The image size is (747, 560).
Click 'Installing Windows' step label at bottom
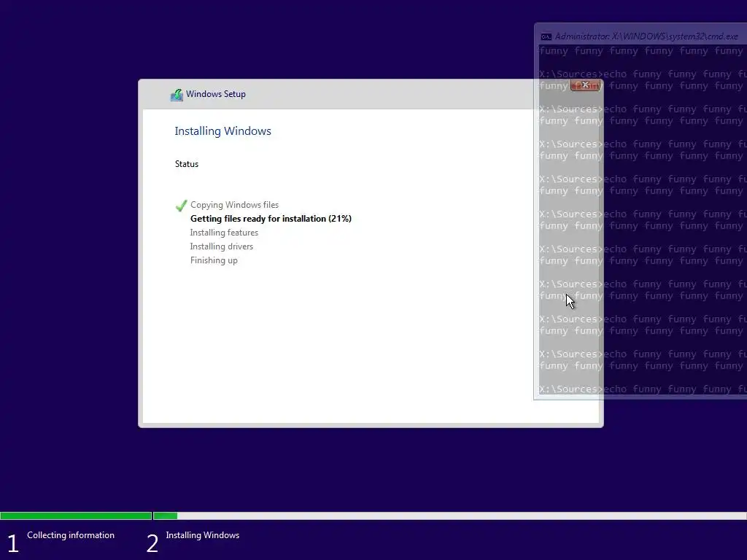pyautogui.click(x=203, y=535)
